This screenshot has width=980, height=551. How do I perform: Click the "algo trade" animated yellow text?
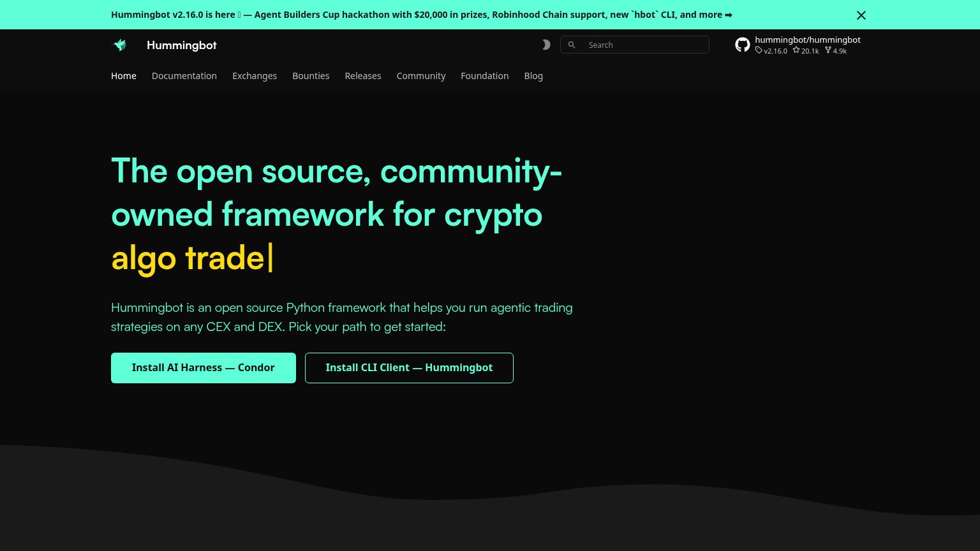coord(188,258)
